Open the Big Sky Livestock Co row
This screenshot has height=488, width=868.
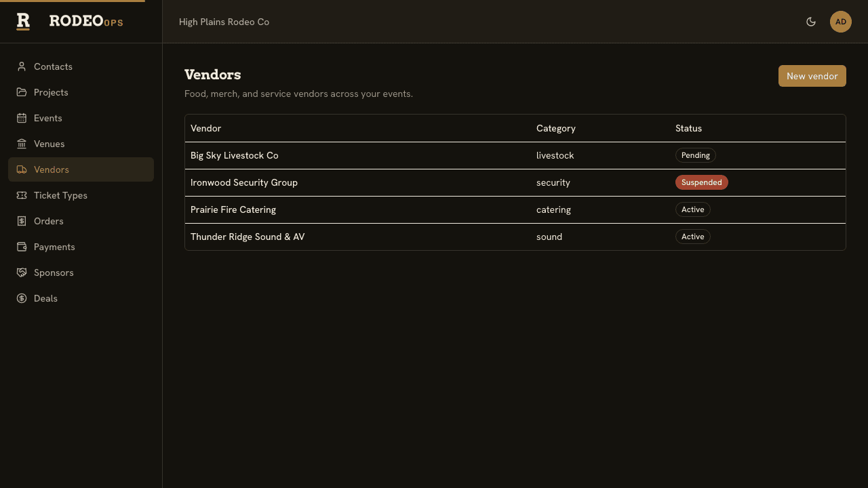[x=515, y=155]
